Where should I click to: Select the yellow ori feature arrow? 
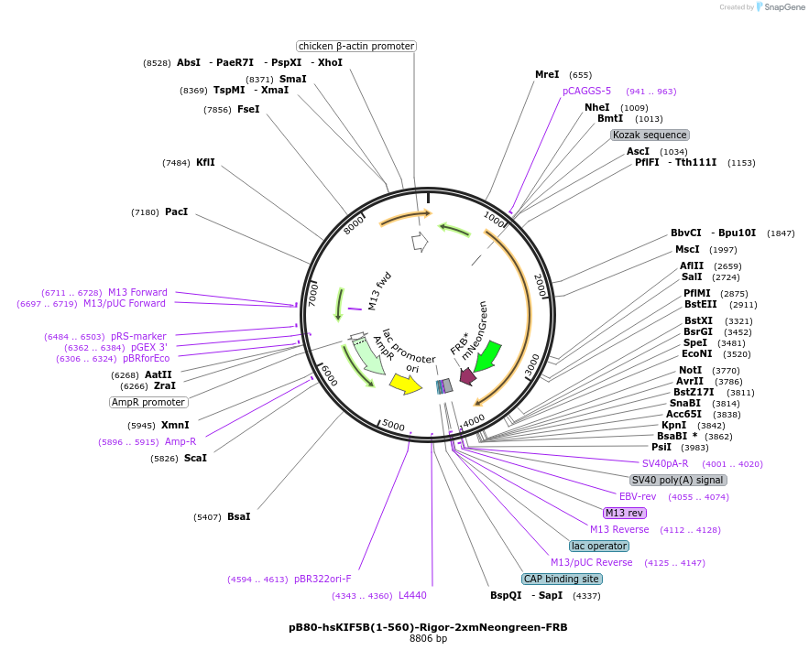coord(405,385)
